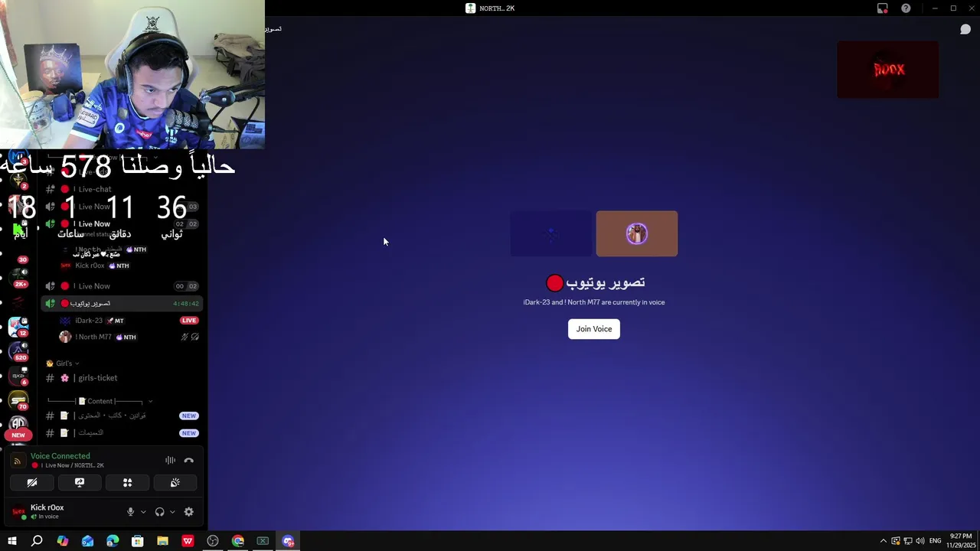Open the server icon with 2K+ badge
The width and height of the screenshot is (980, 551).
coord(18,276)
